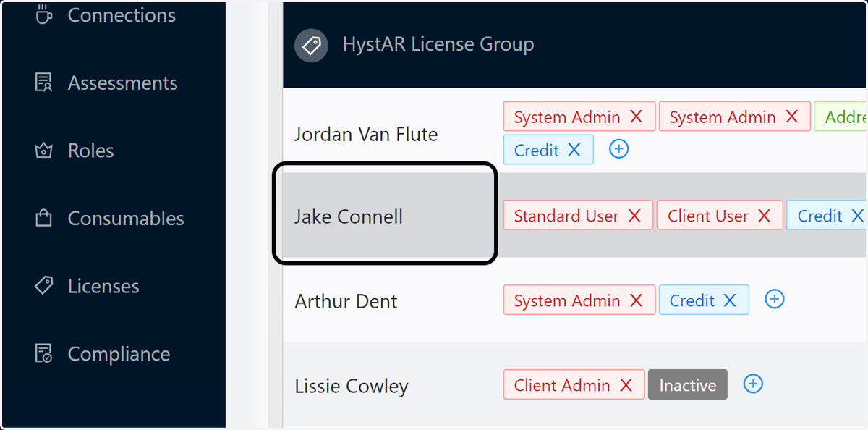The image size is (868, 430).
Task: Click the HystAR License Group title
Action: [438, 44]
